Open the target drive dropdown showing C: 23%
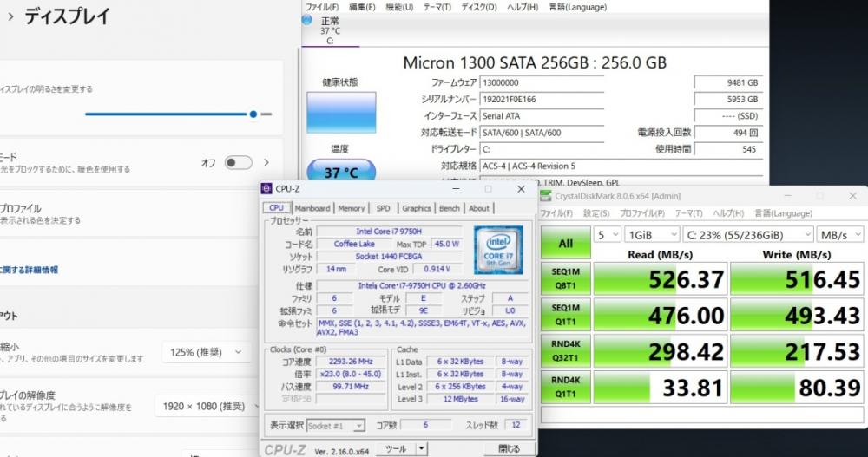This screenshot has height=457, width=868. [750, 234]
